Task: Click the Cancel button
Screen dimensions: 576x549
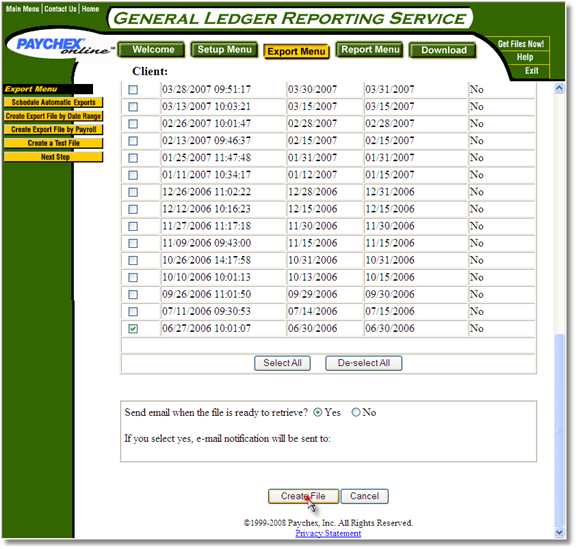Action: (364, 496)
